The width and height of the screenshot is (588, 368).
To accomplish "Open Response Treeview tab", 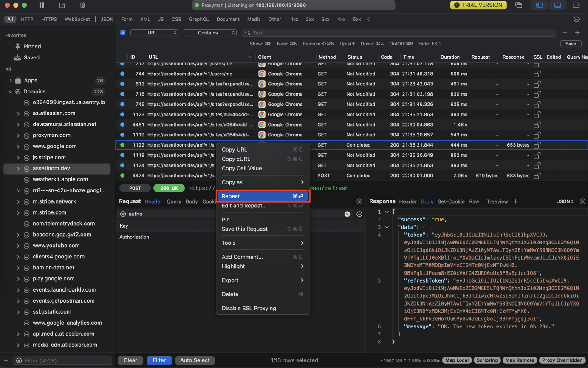I will point(497,201).
